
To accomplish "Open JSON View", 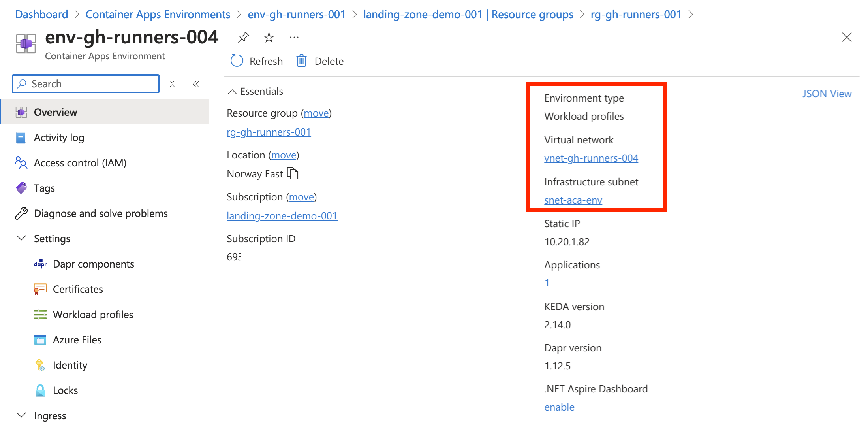I will 827,94.
